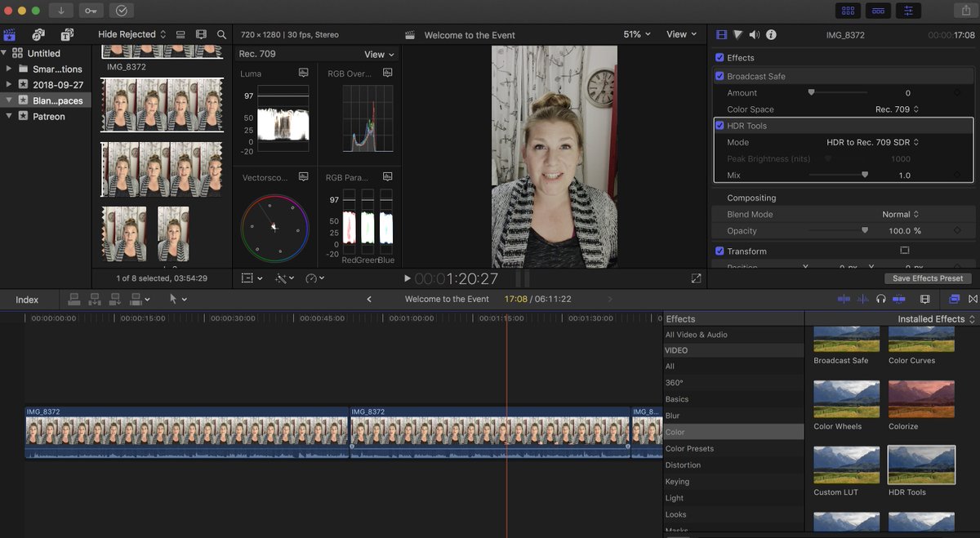
Task: Select the Keying effects category
Action: [733, 482]
